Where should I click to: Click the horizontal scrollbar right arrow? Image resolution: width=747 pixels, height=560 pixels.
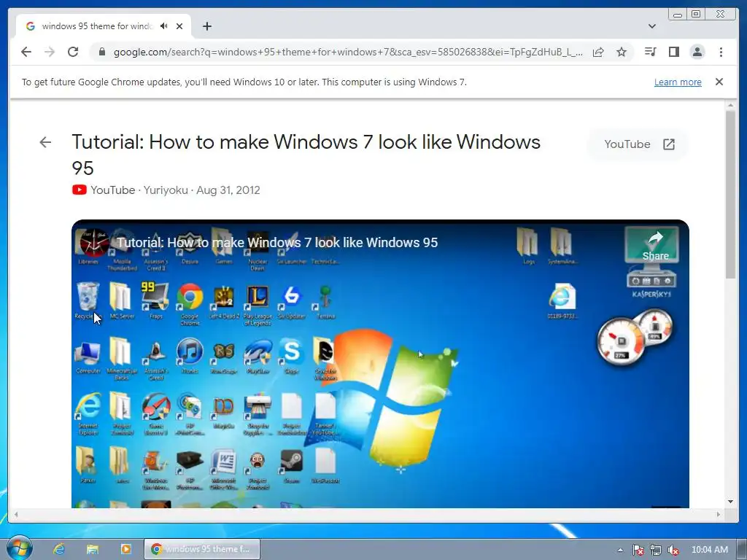pos(719,514)
